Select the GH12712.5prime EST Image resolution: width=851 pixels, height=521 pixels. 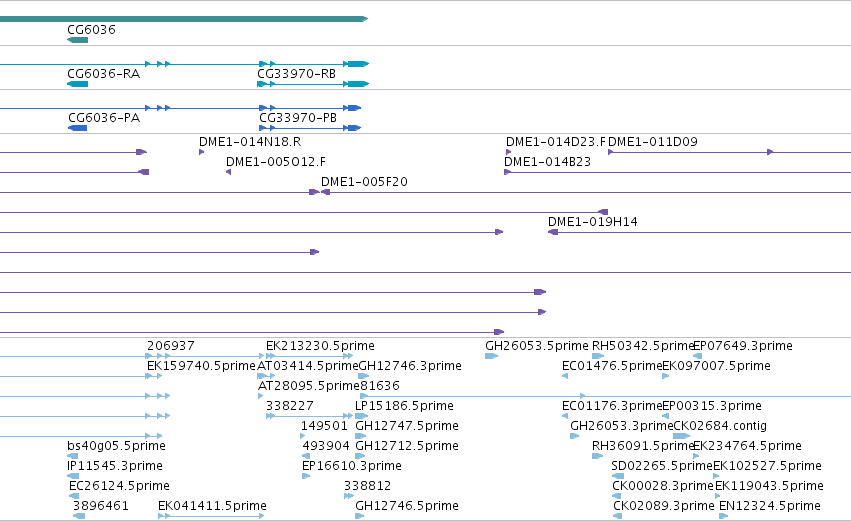coord(407,446)
